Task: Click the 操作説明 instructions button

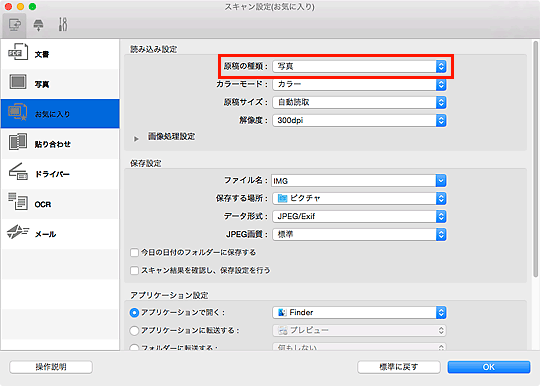Action: coord(51,367)
